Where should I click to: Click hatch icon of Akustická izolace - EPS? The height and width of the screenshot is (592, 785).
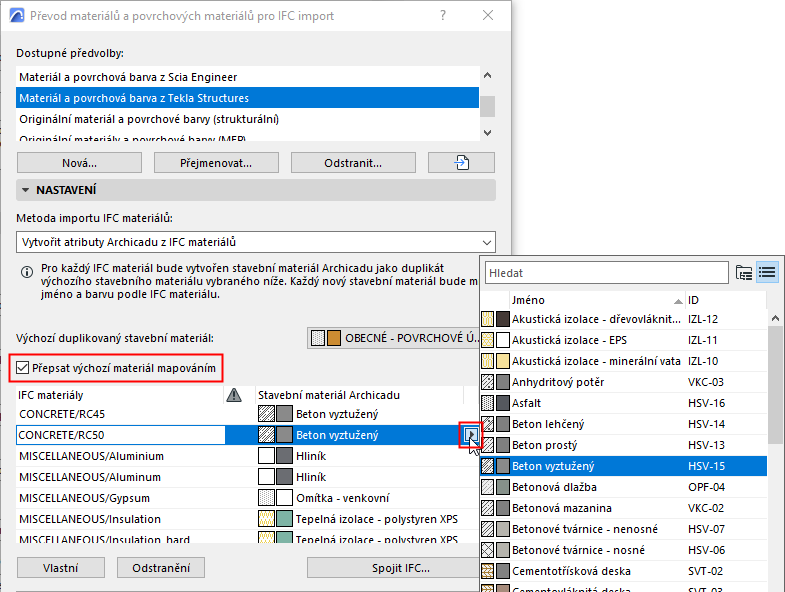[x=487, y=340]
